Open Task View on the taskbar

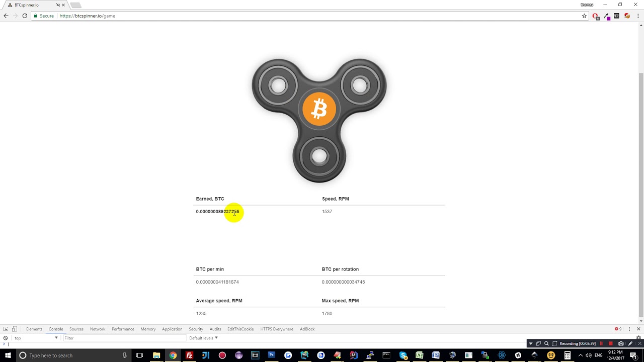(139, 355)
